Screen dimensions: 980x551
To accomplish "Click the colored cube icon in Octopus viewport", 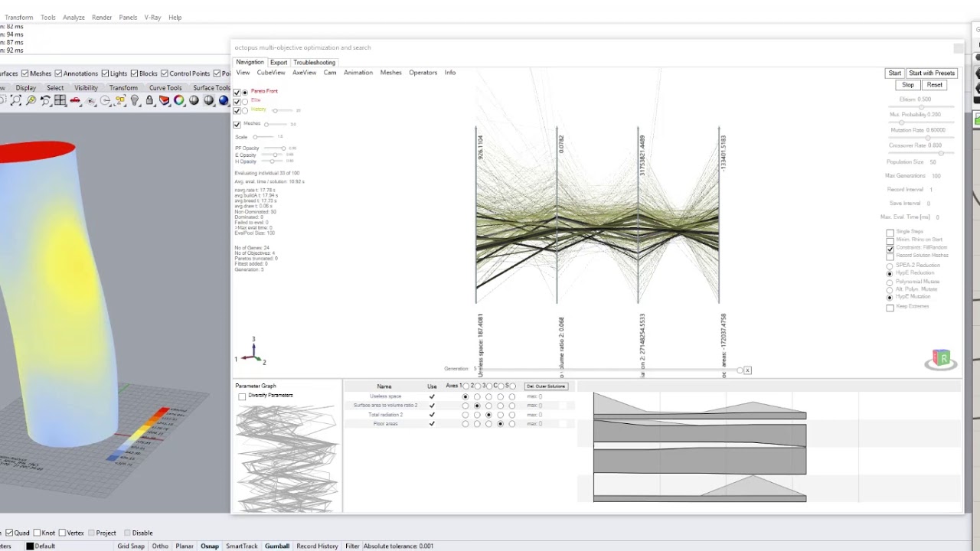I will 941,359.
